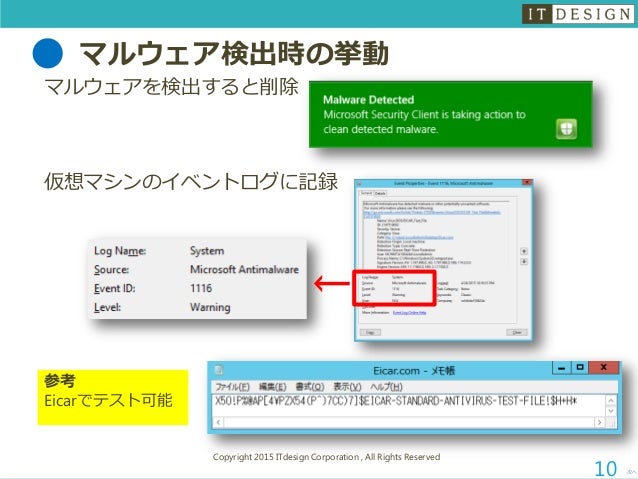638x479 pixels.
Task: Maximize the Eicar.com Notepad window
Action: point(580,367)
